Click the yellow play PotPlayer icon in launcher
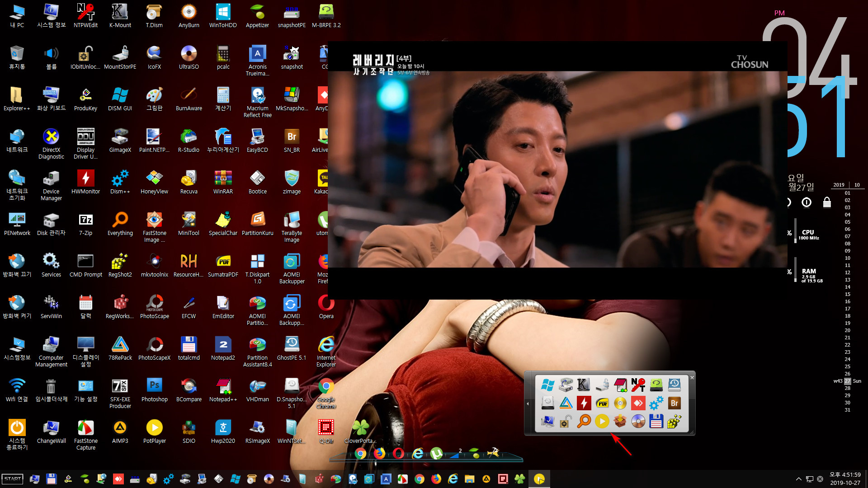The width and height of the screenshot is (868, 488). (x=602, y=421)
